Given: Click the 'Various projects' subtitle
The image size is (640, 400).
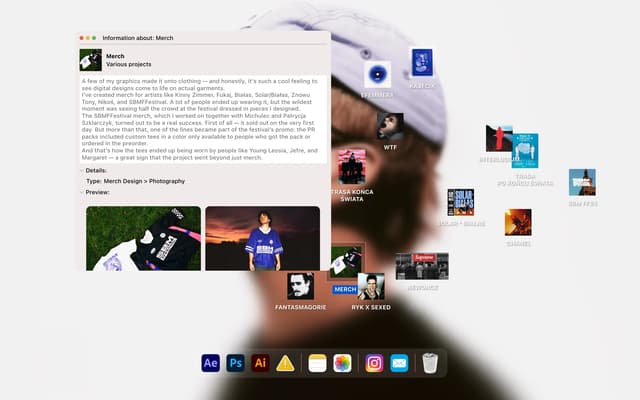Looking at the screenshot, I should point(129,64).
